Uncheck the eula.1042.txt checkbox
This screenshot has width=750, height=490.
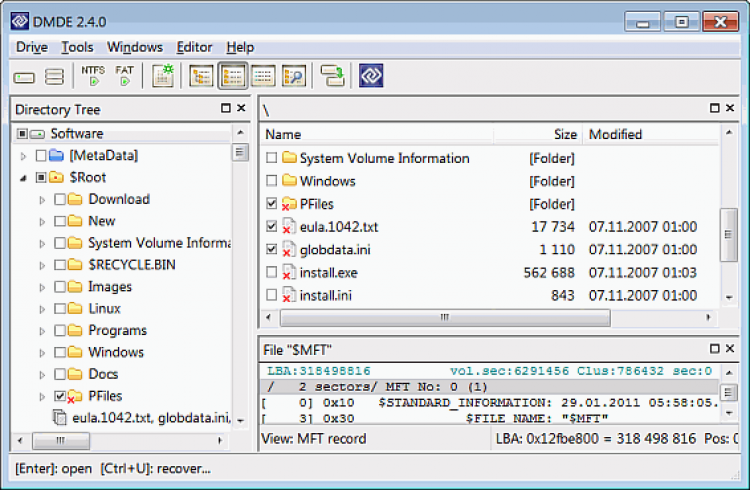point(271,226)
